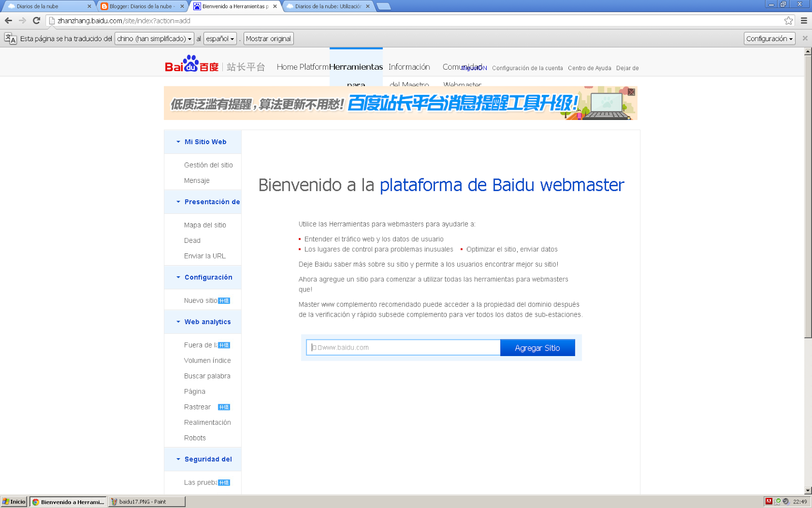This screenshot has height=508, width=812.
Task: Click the browser forward arrow
Action: (x=22, y=21)
